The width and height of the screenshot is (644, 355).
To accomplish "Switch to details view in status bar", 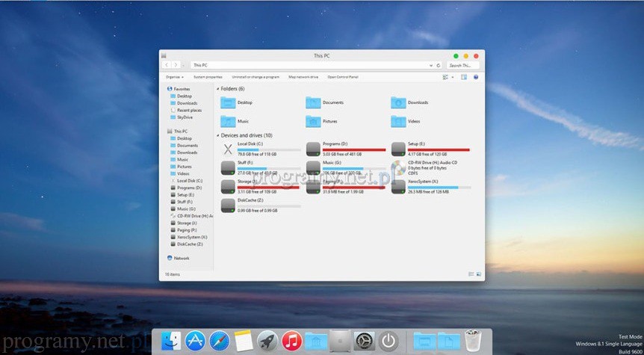I will click(470, 275).
